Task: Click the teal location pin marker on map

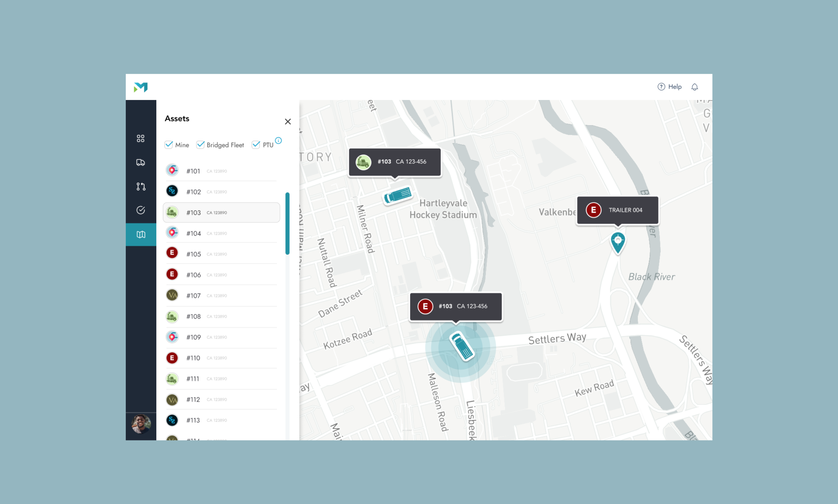Action: [x=617, y=242]
